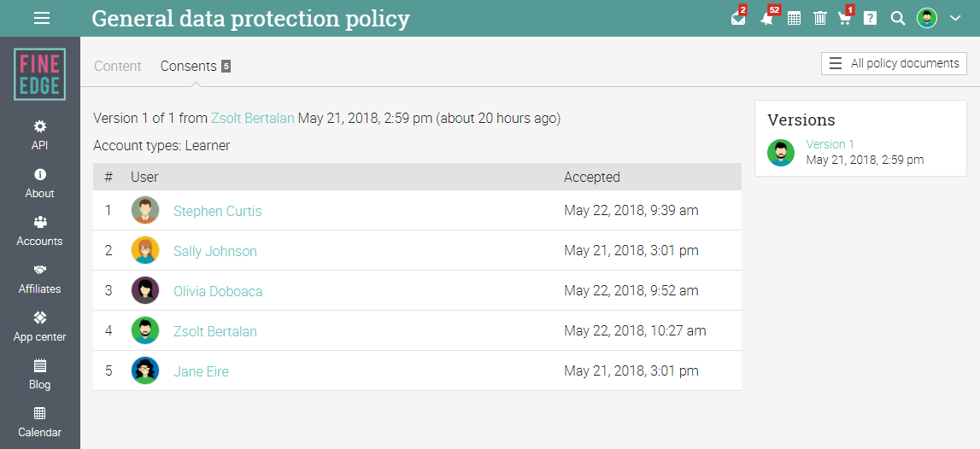
Task: Open the Version 1 link
Action: (x=830, y=144)
